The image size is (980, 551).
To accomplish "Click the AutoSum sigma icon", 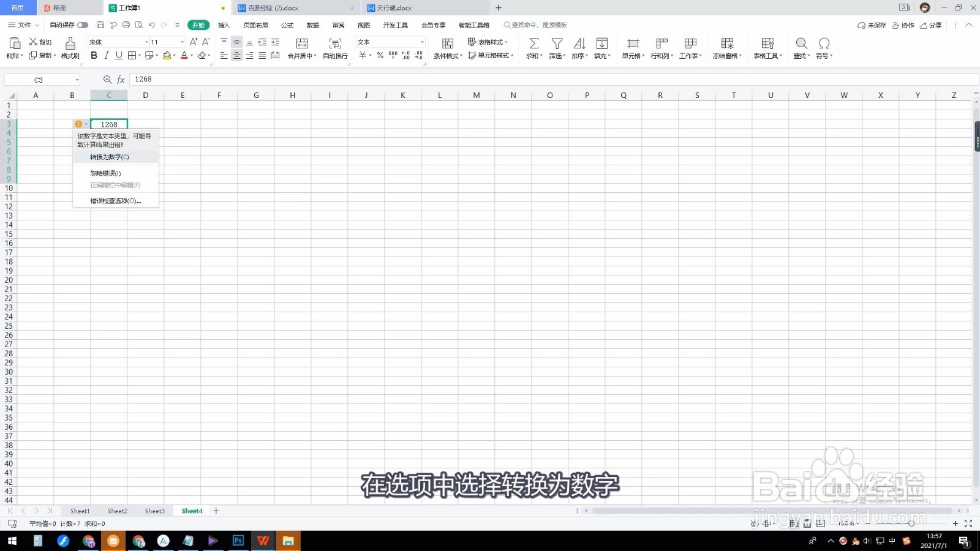I will click(x=534, y=43).
